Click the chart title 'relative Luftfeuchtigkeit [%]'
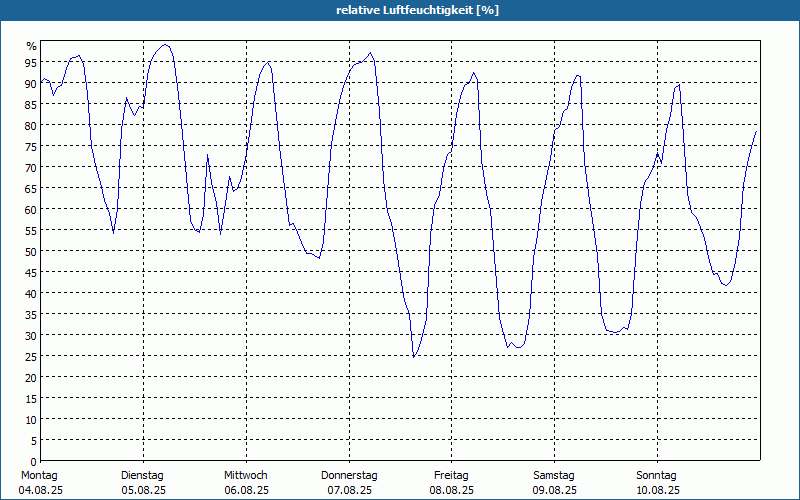Screen dimensions: 800x500 coord(417,10)
